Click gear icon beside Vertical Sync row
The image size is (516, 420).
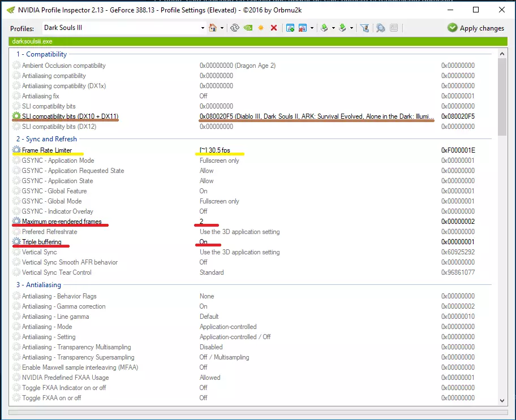coord(16,252)
